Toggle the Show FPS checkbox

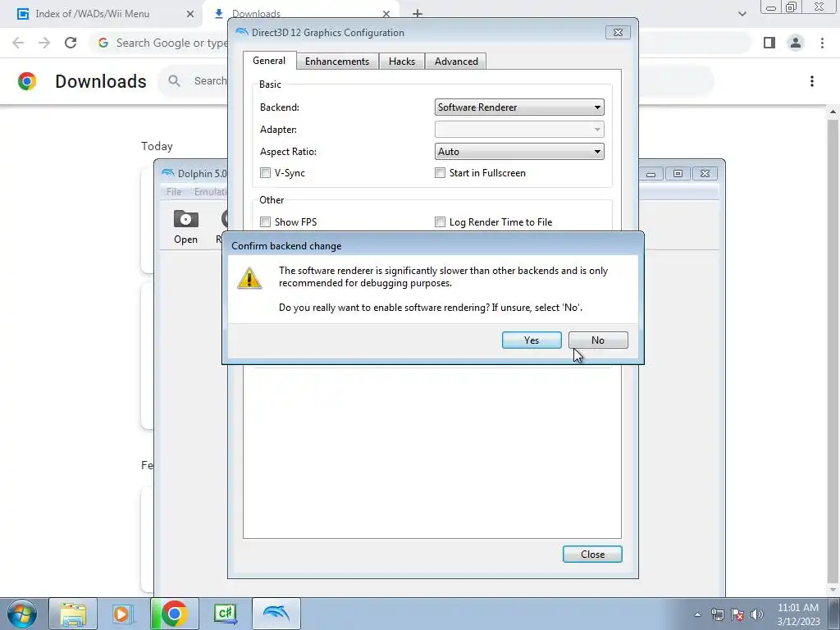coord(265,221)
